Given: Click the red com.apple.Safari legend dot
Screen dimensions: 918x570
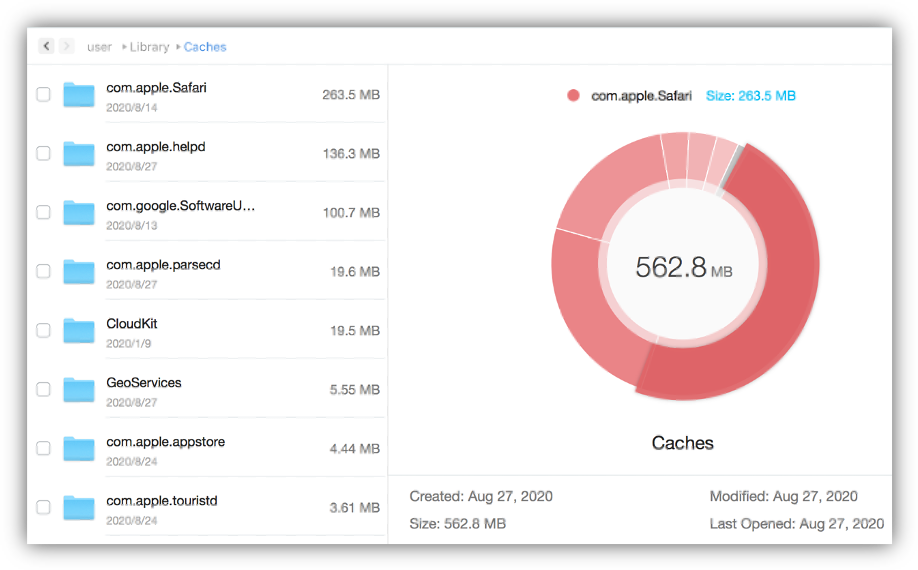Looking at the screenshot, I should pyautogui.click(x=573, y=96).
